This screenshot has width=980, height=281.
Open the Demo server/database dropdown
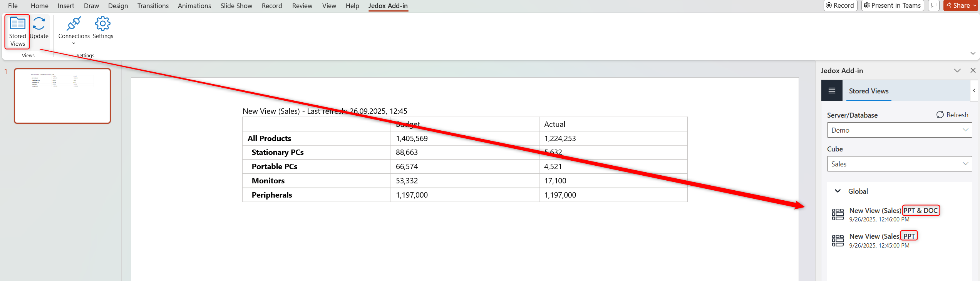(899, 130)
